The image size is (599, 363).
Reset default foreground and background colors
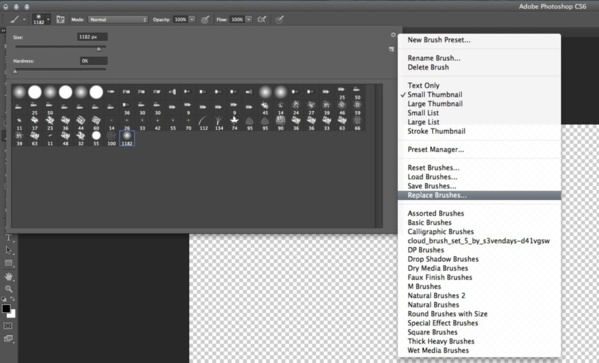click(x=4, y=299)
